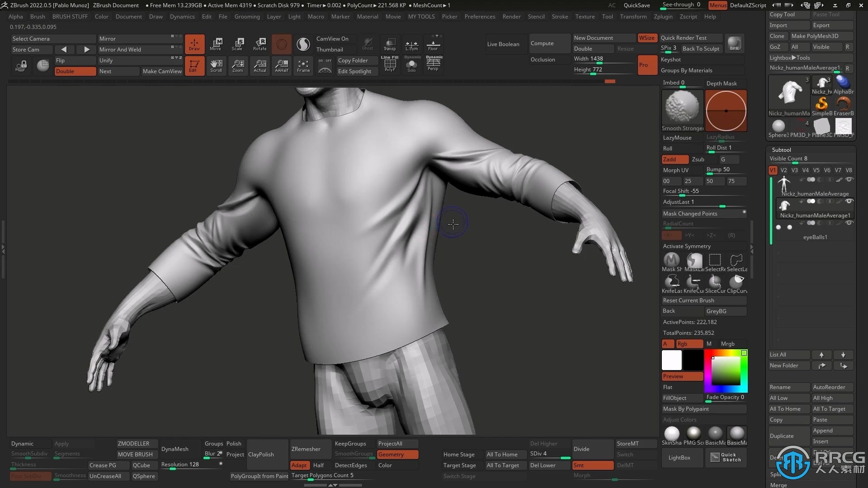Toggle Adapt in ZRemesher
This screenshot has width=868, height=488.
coord(299,465)
